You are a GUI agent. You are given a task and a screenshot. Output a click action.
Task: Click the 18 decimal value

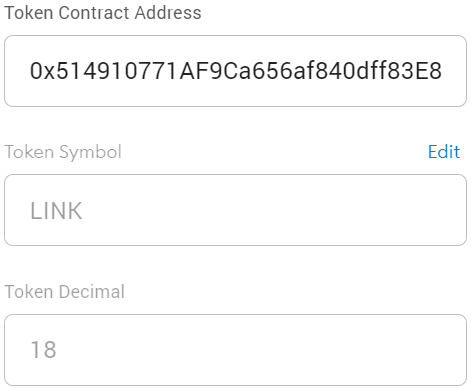click(x=43, y=350)
